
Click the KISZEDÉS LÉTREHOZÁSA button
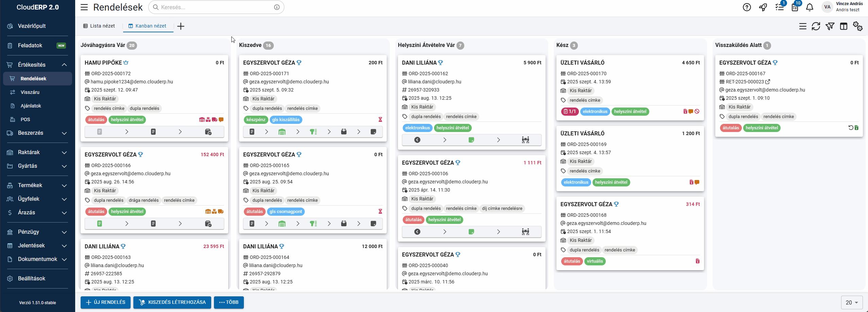click(172, 302)
